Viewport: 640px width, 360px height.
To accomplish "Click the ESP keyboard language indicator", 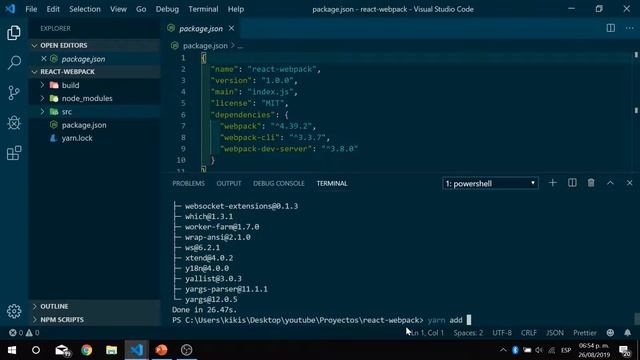I will (566, 350).
